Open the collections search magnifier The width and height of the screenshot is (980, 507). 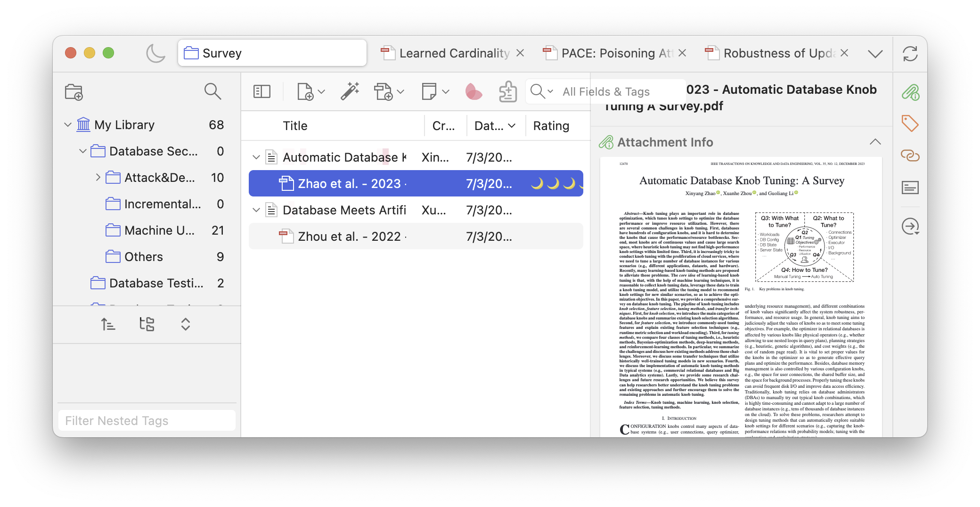[x=212, y=91]
